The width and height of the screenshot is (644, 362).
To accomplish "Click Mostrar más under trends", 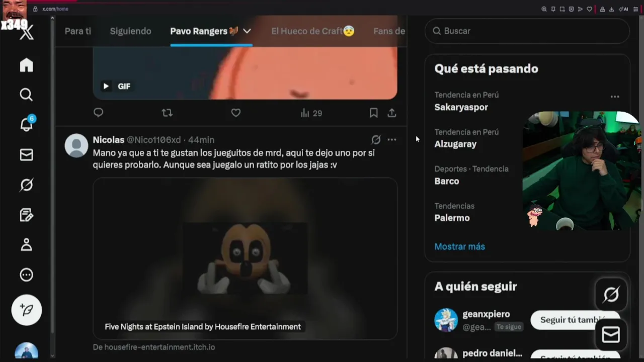I will coord(460,246).
